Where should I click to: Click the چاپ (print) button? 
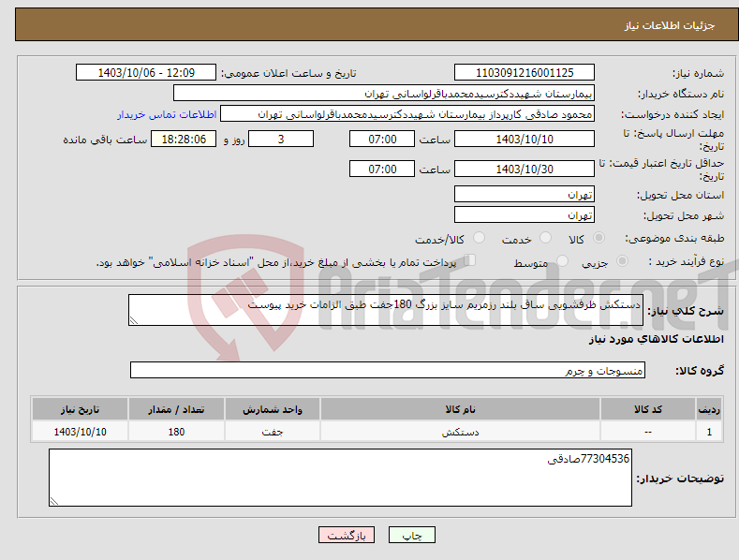(x=411, y=535)
